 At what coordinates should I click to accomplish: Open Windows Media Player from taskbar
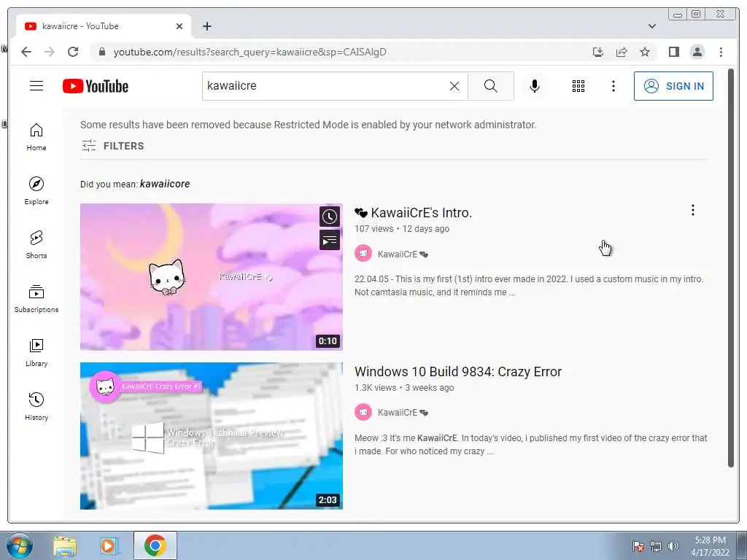tap(109, 545)
